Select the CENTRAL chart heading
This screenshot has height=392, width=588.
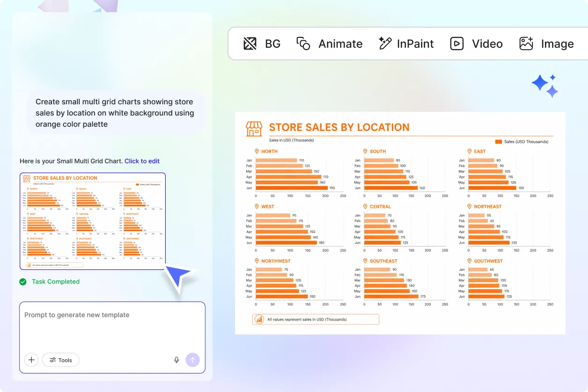pos(380,206)
